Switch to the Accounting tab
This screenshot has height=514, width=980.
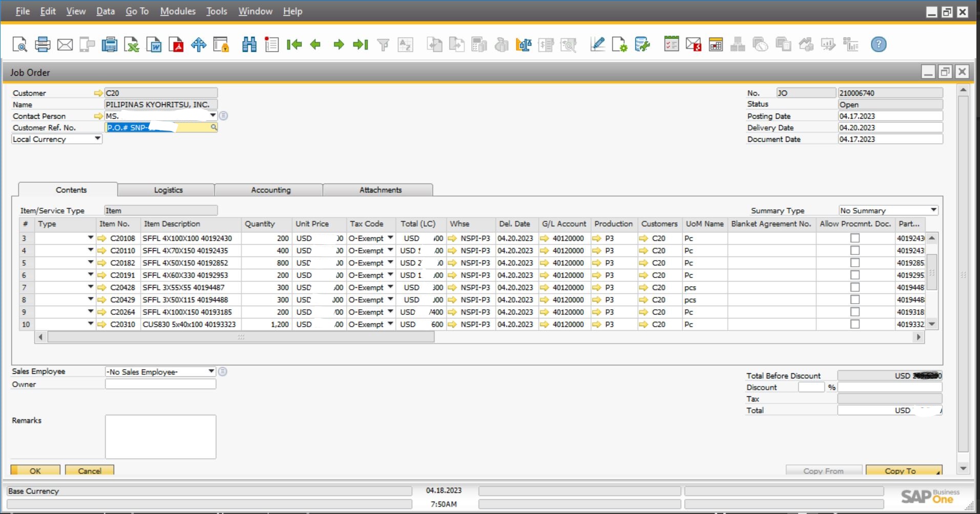(270, 190)
